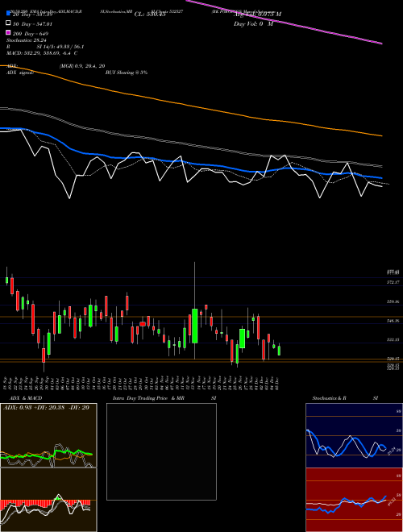Click the empty intraday trading price panel

point(161,451)
